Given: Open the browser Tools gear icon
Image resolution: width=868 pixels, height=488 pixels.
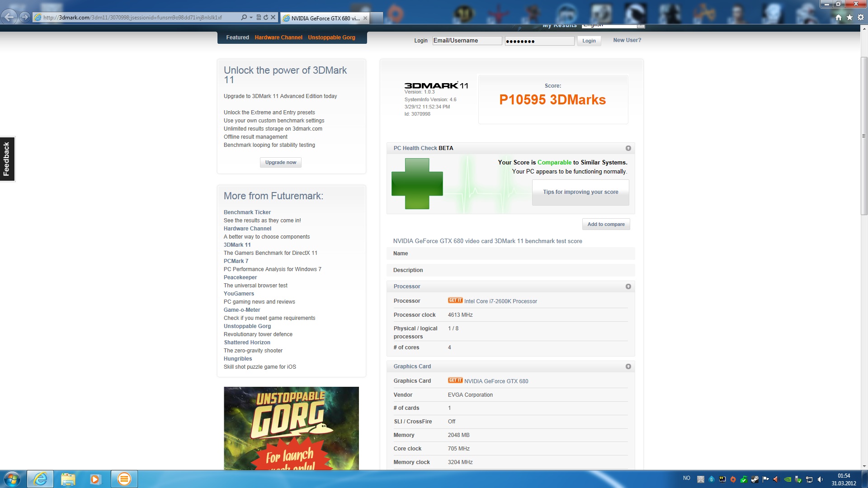Looking at the screenshot, I should coord(861,17).
